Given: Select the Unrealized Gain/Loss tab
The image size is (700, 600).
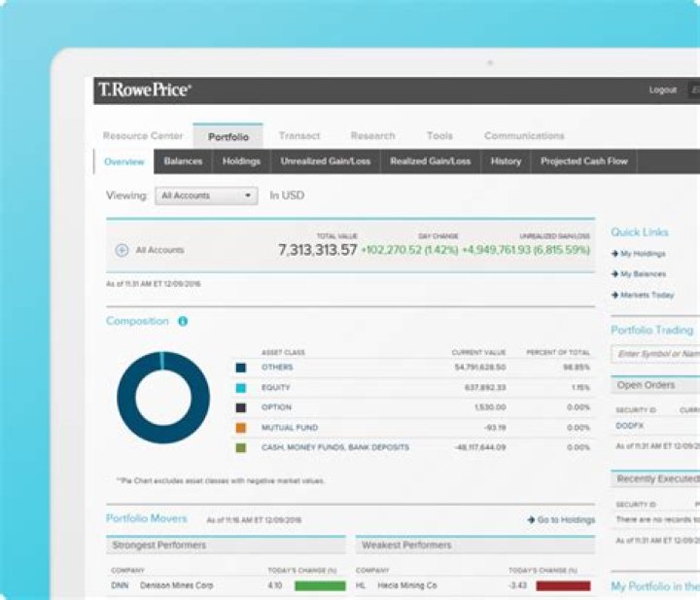Looking at the screenshot, I should point(326,161).
